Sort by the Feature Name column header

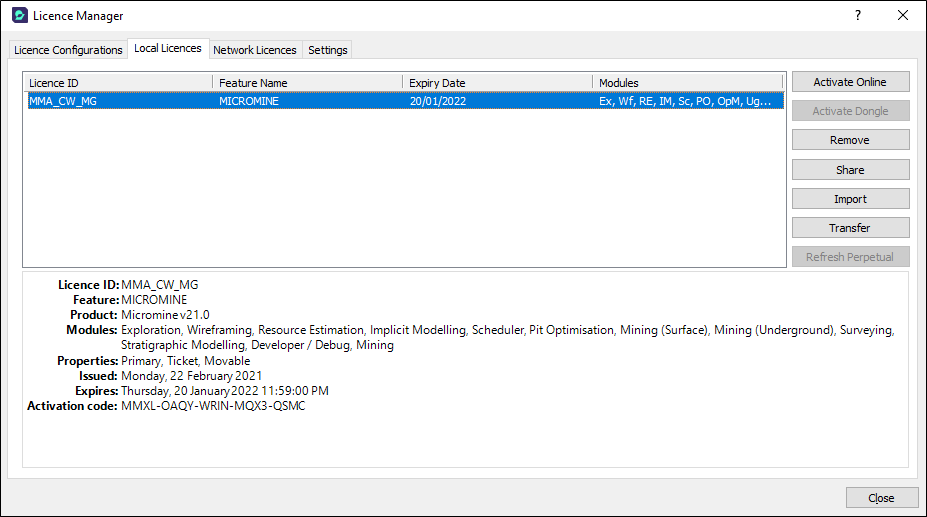click(x=307, y=83)
